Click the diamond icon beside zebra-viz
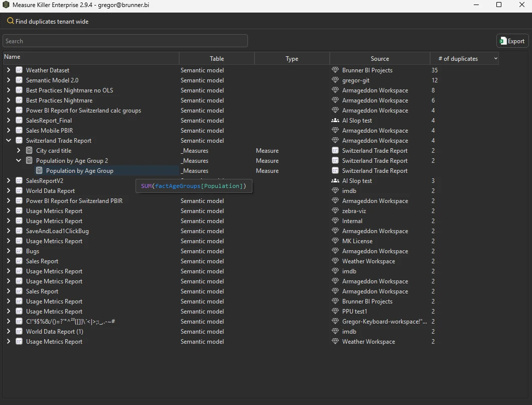The height and width of the screenshot is (405, 532). tap(335, 211)
